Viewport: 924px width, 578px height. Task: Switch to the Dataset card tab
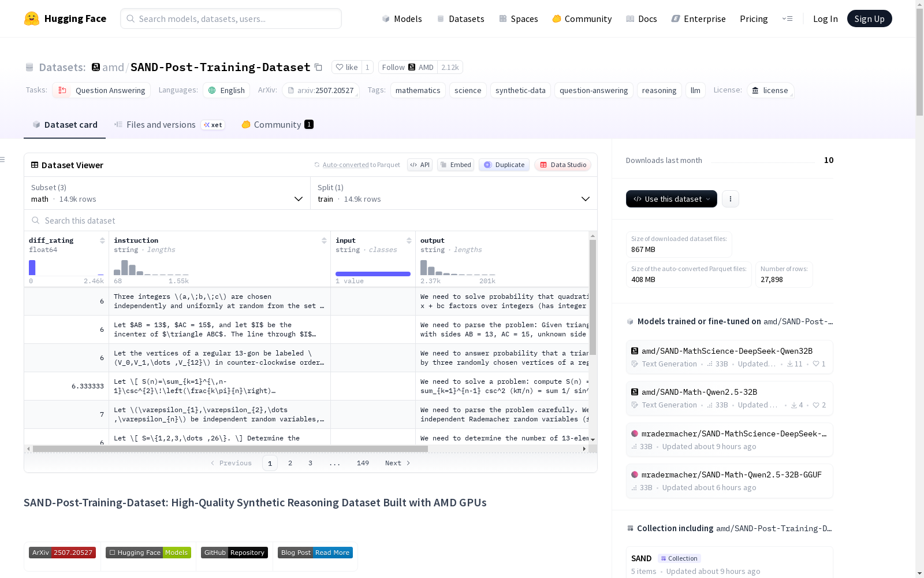(x=65, y=125)
